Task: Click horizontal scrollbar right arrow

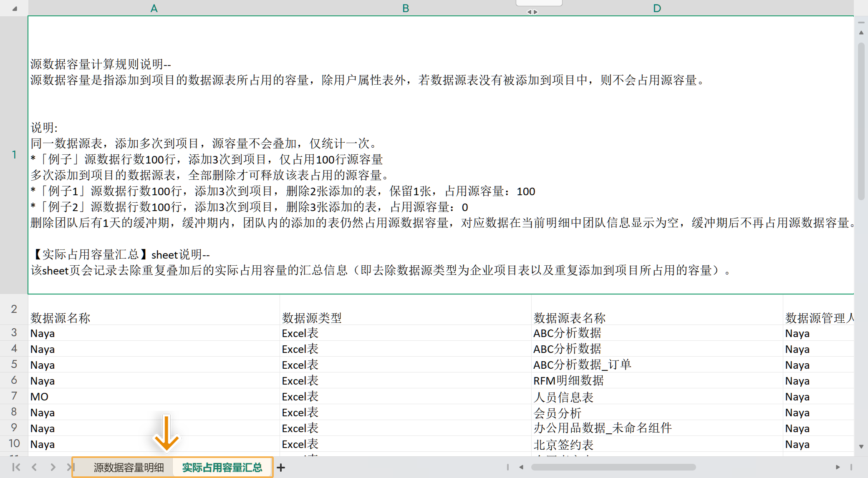Action: 838,467
